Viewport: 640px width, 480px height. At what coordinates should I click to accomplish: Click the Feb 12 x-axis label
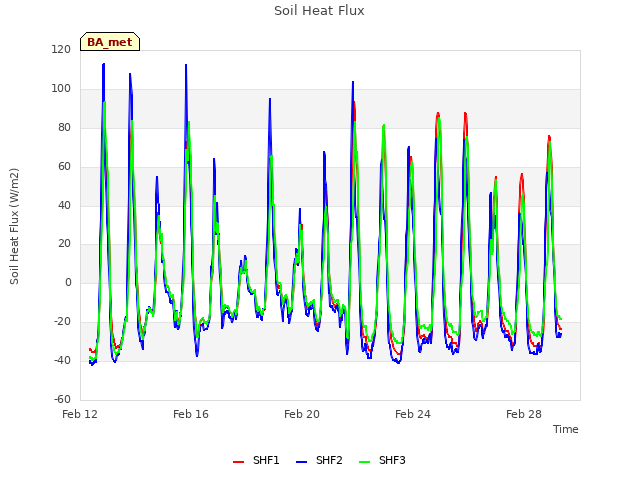[x=80, y=414]
